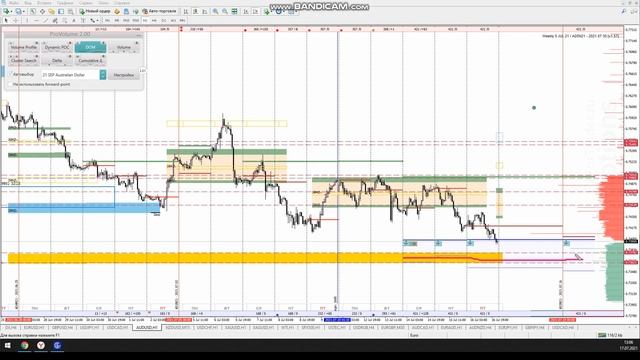The height and width of the screenshot is (360, 640).
Task: Open the Вставка menu
Action: (x=44, y=3)
